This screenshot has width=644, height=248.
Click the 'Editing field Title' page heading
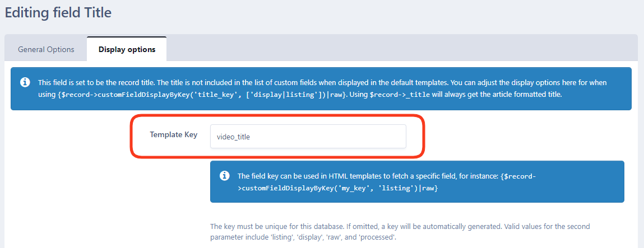(58, 12)
